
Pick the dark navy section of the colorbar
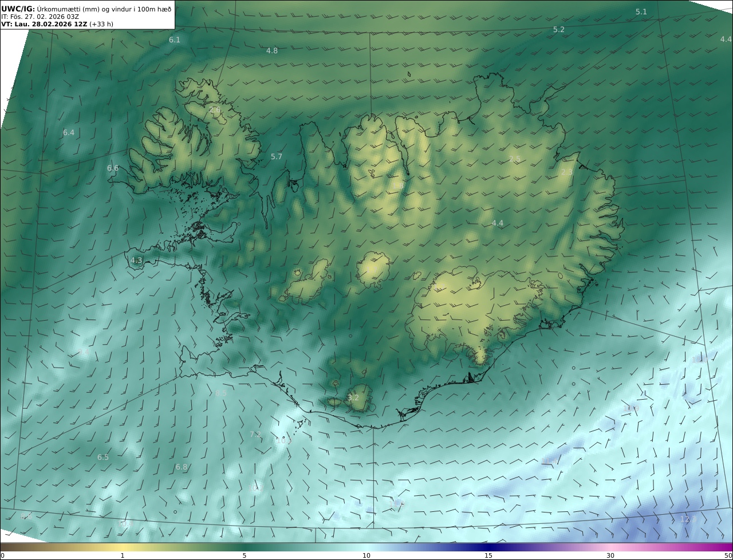coord(488,547)
